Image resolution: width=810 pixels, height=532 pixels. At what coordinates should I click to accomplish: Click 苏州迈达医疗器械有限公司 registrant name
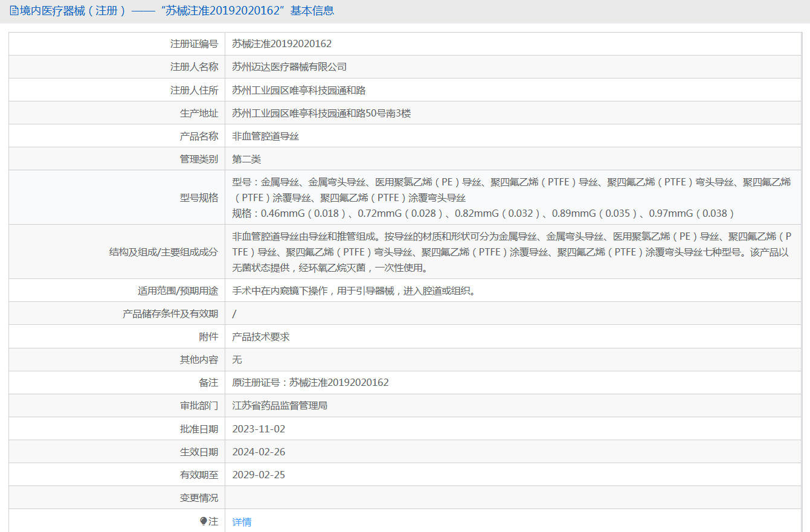click(289, 67)
